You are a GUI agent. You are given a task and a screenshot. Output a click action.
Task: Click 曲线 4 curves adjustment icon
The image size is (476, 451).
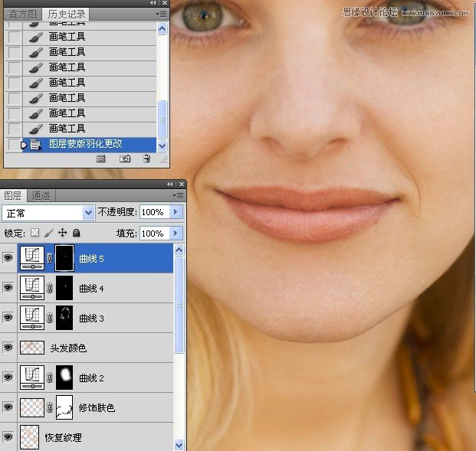point(32,288)
